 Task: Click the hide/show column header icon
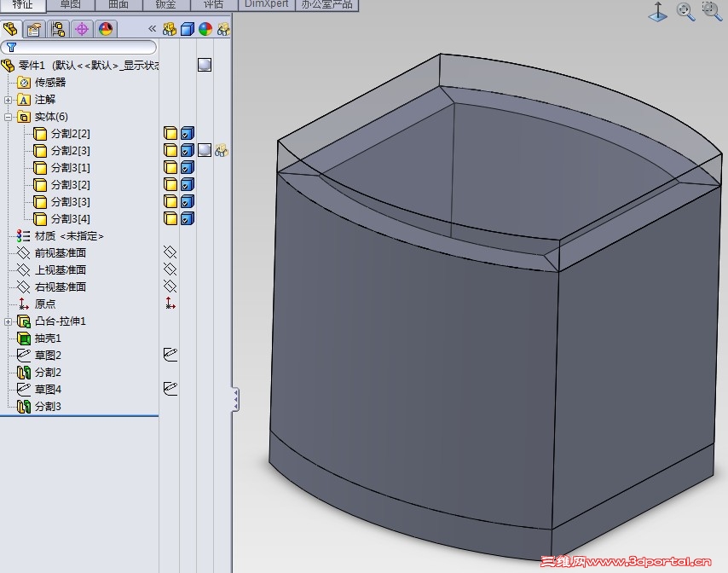[170, 29]
